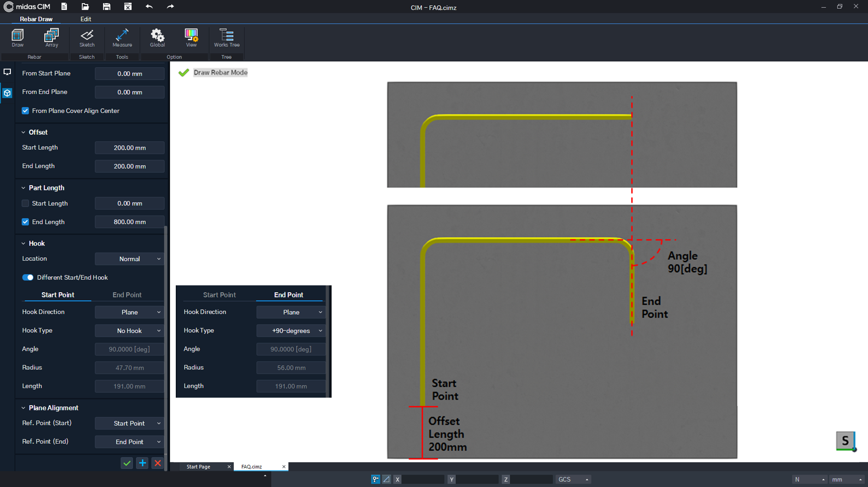Open Hook Direction dropdown in left panel
Screen dimensions: 868x487
point(129,312)
